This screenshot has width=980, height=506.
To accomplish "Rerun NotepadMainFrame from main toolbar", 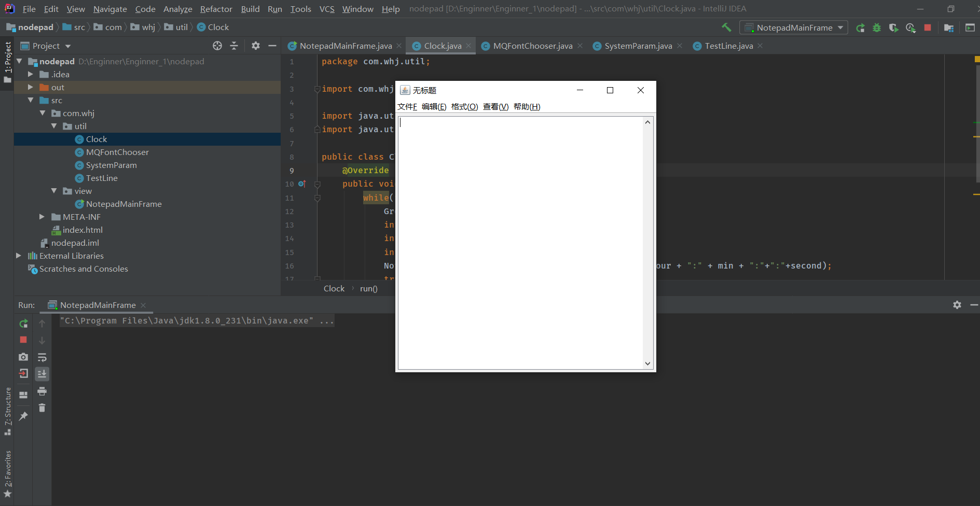I will [860, 28].
